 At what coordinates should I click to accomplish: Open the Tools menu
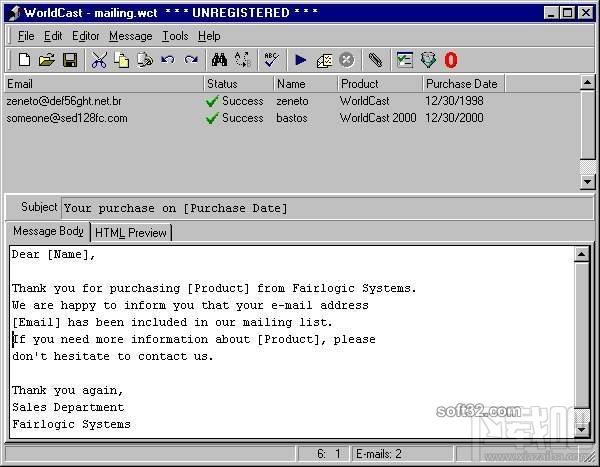[175, 36]
